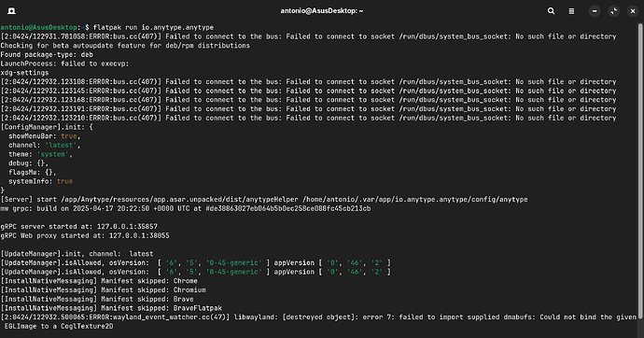
Task: Close the terminal window
Action: click(633, 11)
